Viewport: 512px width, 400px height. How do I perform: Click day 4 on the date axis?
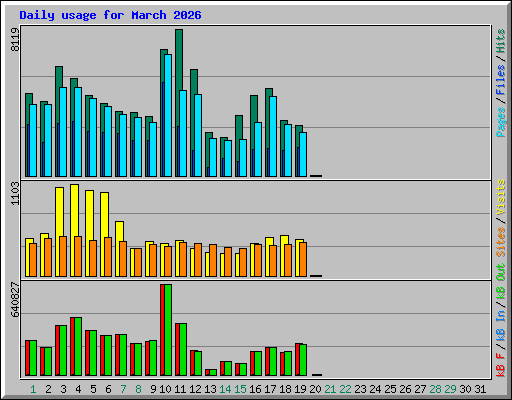pyautogui.click(x=78, y=389)
